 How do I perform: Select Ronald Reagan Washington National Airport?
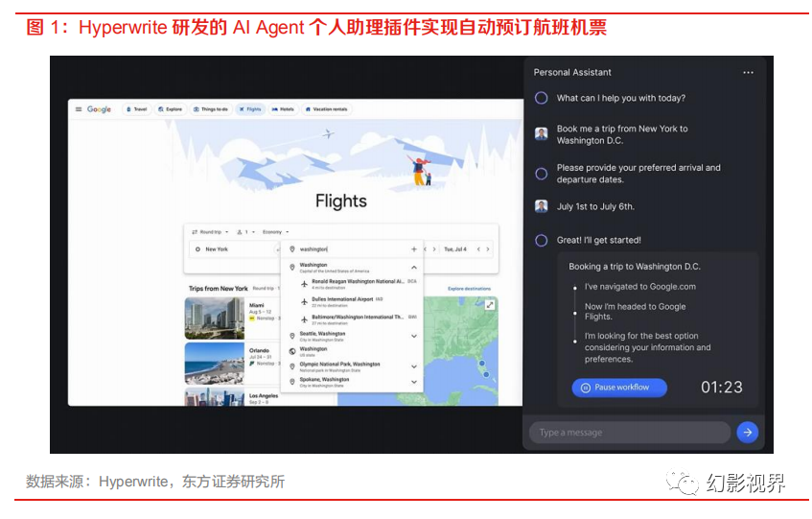coord(358,283)
